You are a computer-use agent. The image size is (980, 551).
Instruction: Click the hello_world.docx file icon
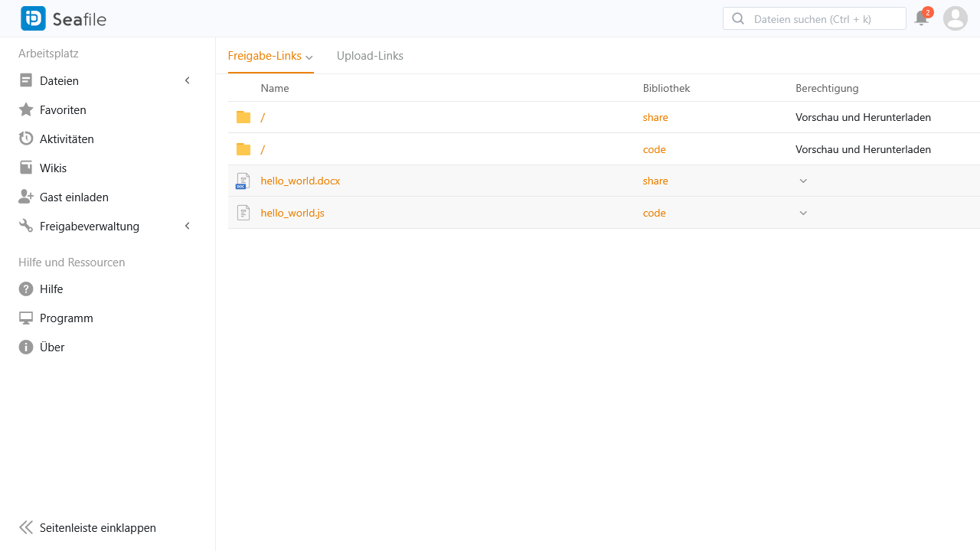[243, 181]
